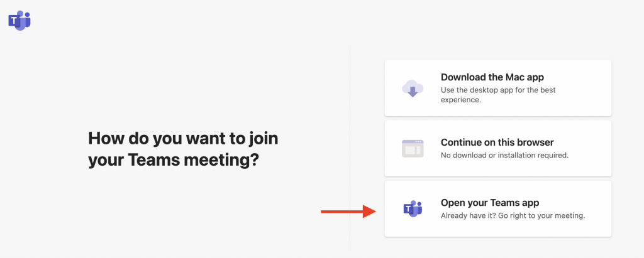Image resolution: width=644 pixels, height=258 pixels.
Task: Click the 'How do you want to join' heading line
Action: pyautogui.click(x=183, y=138)
